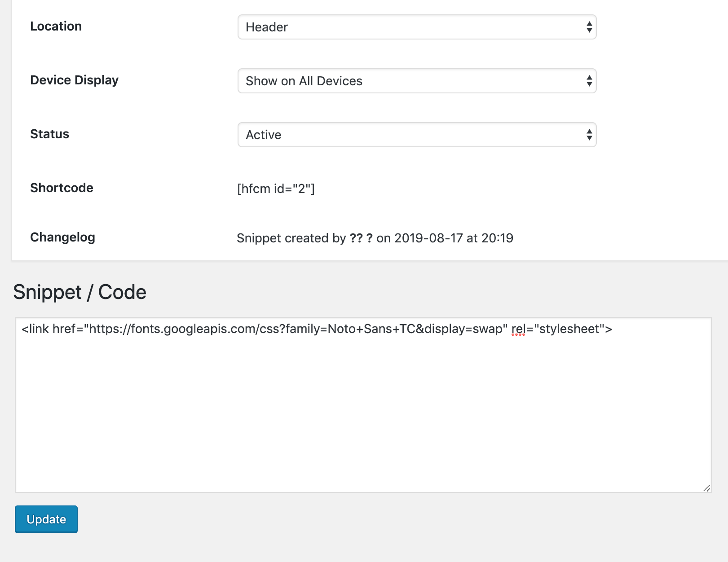Click the arrows icon on the Device Display select

(x=589, y=81)
